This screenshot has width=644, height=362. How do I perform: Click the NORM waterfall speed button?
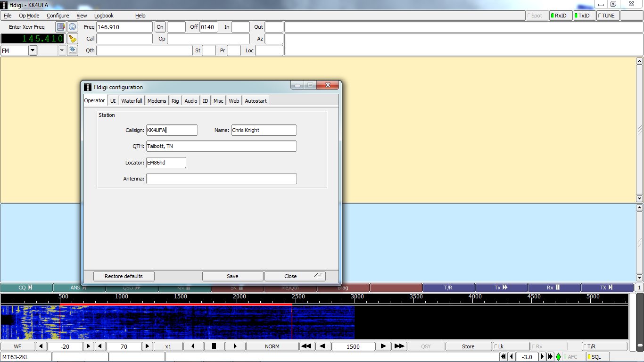point(272,346)
